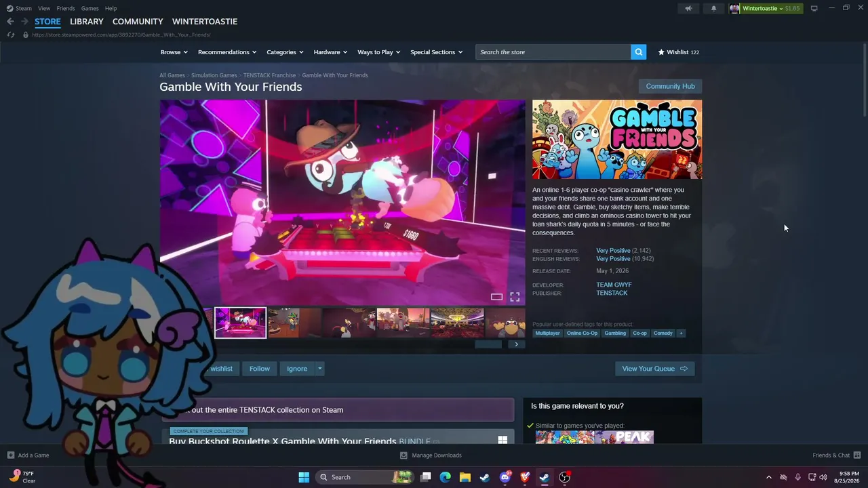Open OBS Studio from the taskbar
868x488 pixels.
[564, 477]
